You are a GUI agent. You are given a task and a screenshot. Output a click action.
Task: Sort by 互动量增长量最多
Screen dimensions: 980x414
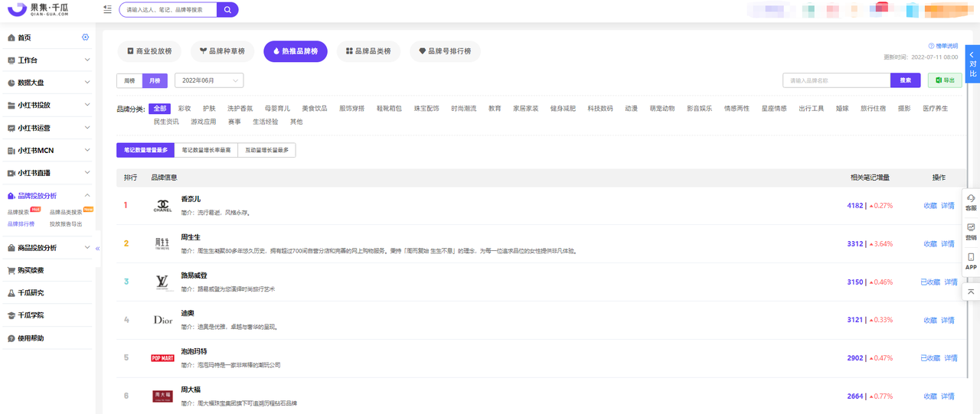[x=266, y=150]
